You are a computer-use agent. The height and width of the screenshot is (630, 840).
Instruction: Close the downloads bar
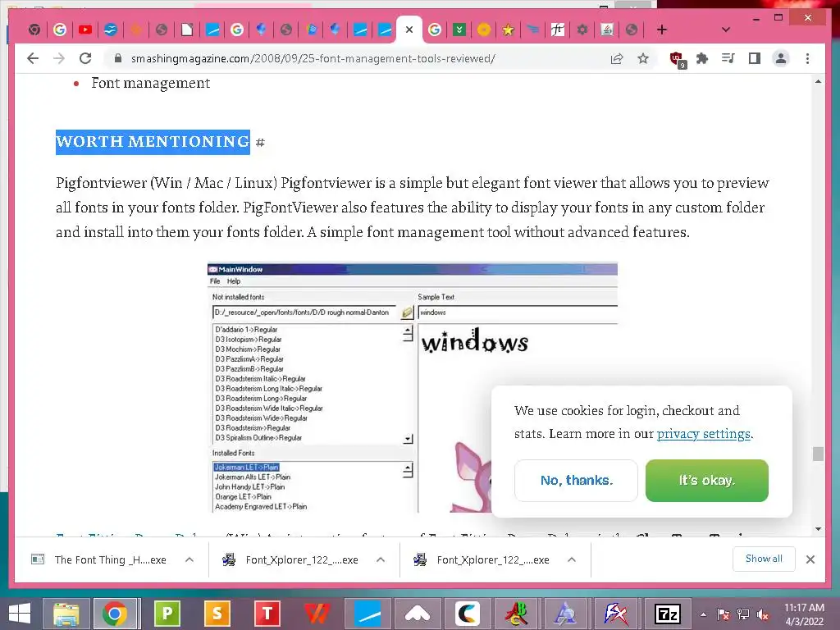click(810, 559)
